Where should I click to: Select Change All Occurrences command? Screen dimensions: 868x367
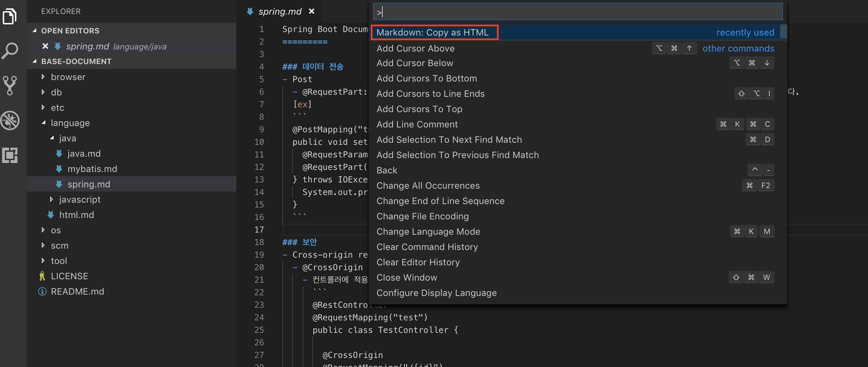click(578, 186)
